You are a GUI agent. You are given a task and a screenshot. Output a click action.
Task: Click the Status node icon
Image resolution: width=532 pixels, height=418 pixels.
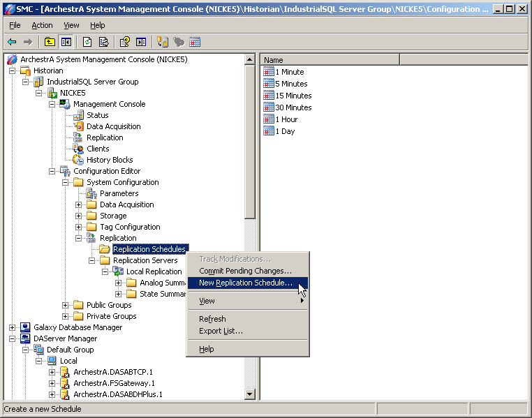click(78, 115)
